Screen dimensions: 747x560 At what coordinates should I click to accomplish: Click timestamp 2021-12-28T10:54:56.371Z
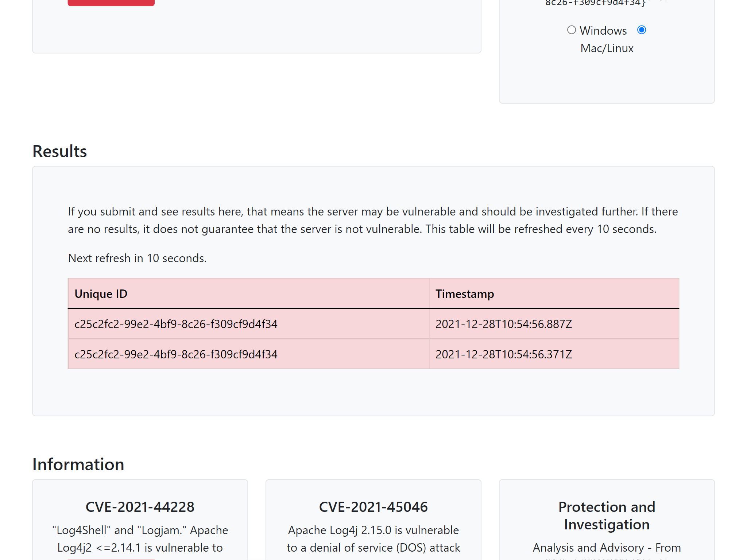pos(504,354)
